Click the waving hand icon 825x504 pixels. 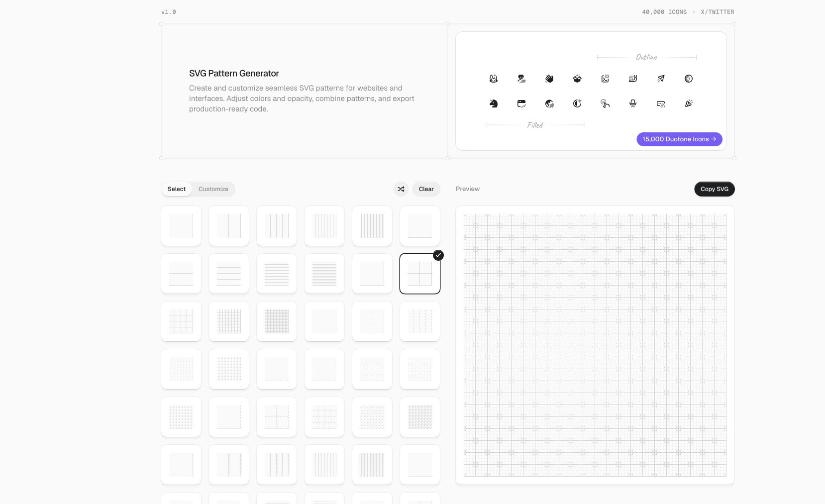tap(549, 79)
